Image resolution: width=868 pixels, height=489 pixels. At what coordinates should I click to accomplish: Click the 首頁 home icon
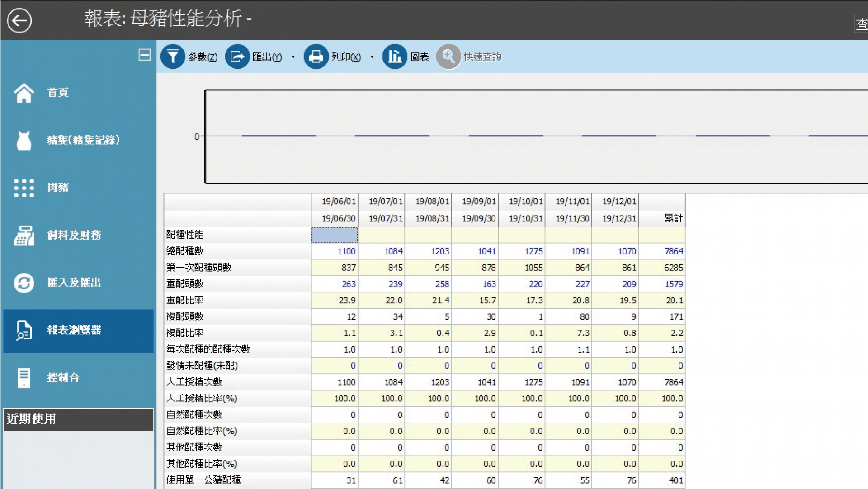pyautogui.click(x=24, y=93)
